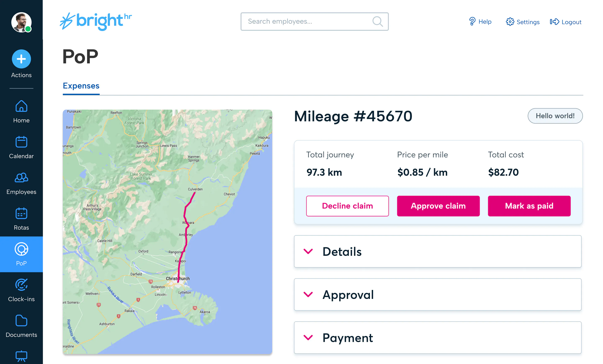This screenshot has width=603, height=364.
Task: Expand the Approval section
Action: (x=438, y=294)
